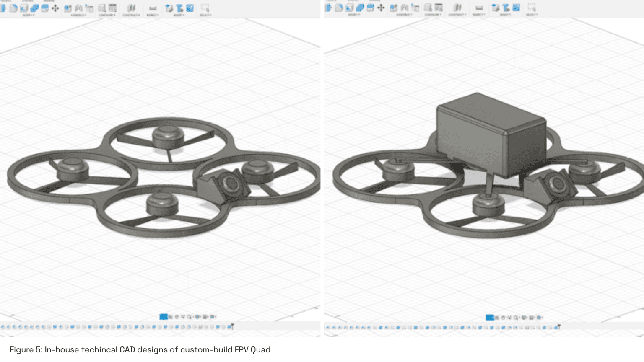Click timeline end marker in left window
The image size is (644, 362).
tap(232, 326)
